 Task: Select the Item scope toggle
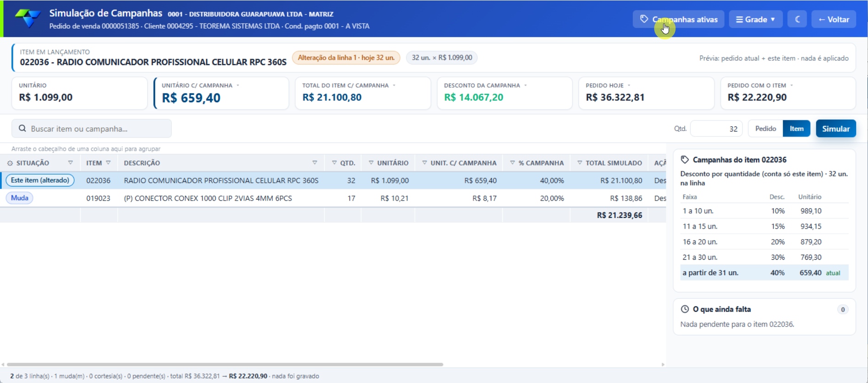[797, 129]
